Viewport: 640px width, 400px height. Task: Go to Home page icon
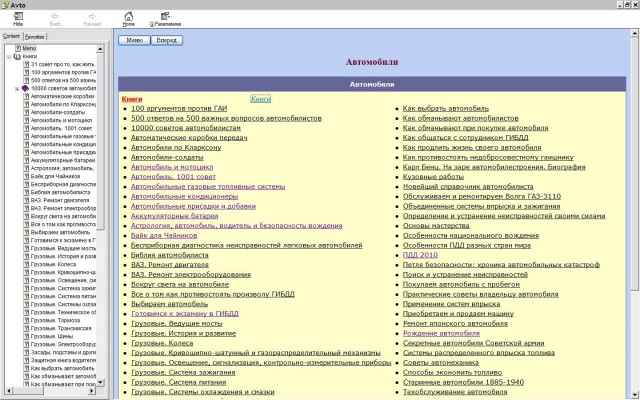coord(129,16)
